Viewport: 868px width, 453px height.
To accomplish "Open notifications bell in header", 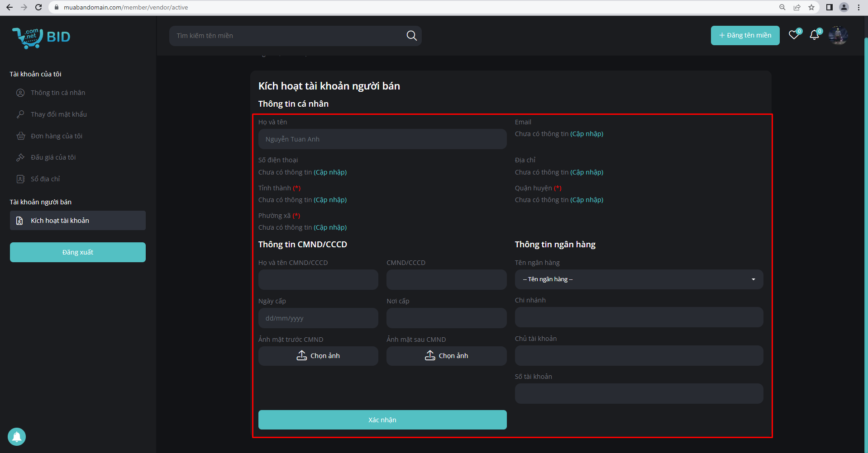I will coord(814,35).
